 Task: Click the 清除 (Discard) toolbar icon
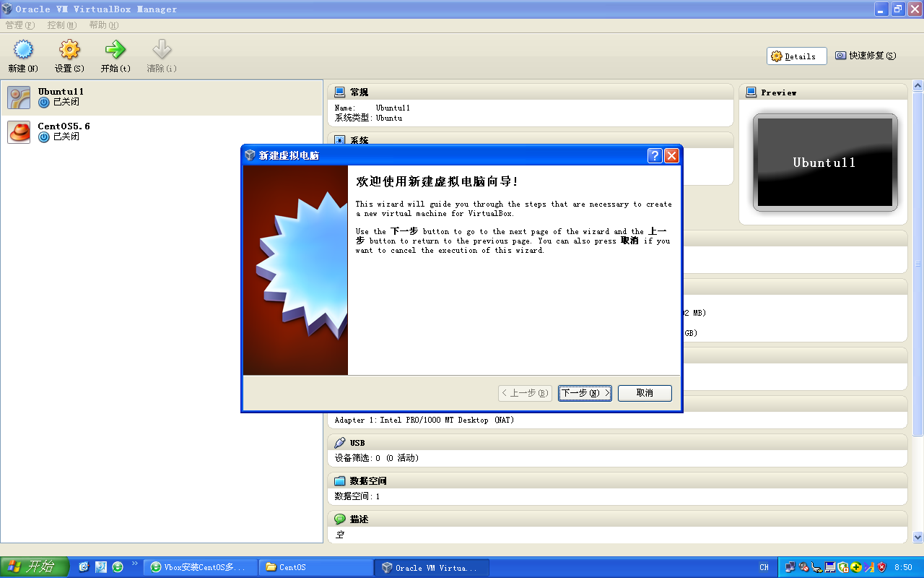pyautogui.click(x=162, y=50)
